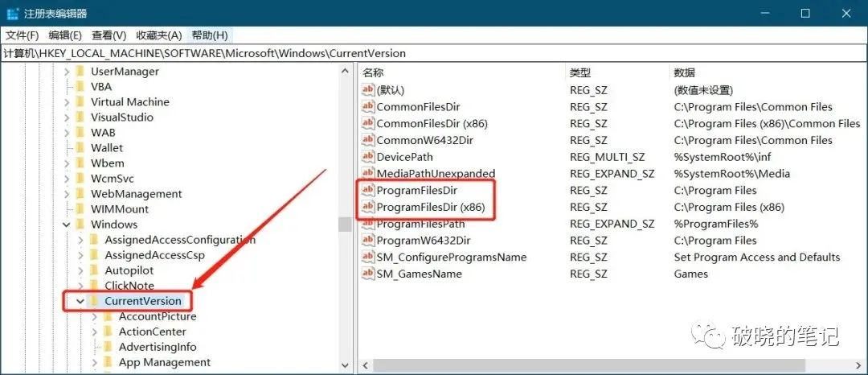Select the ProgramFilesDir (x86) value name
The height and width of the screenshot is (375, 868).
432,207
